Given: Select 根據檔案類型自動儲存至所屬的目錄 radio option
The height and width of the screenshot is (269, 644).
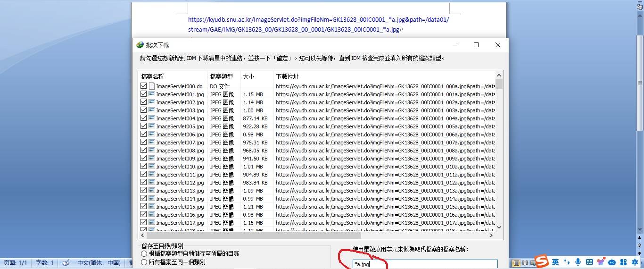Looking at the screenshot, I should (144, 254).
